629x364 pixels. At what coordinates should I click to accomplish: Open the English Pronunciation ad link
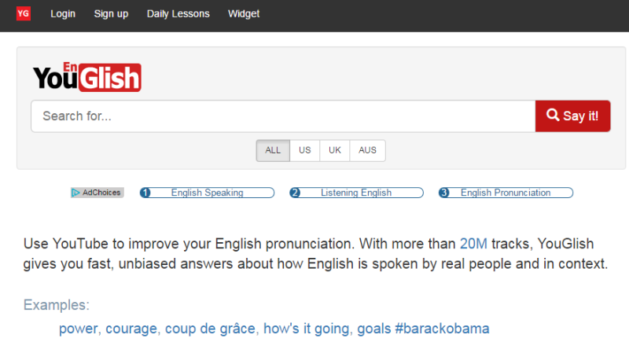(506, 193)
